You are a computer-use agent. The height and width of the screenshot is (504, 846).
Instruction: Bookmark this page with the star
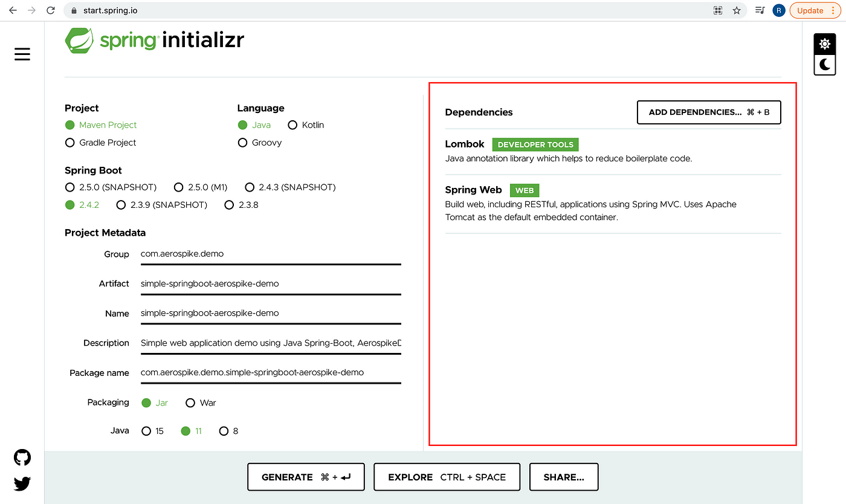click(736, 10)
